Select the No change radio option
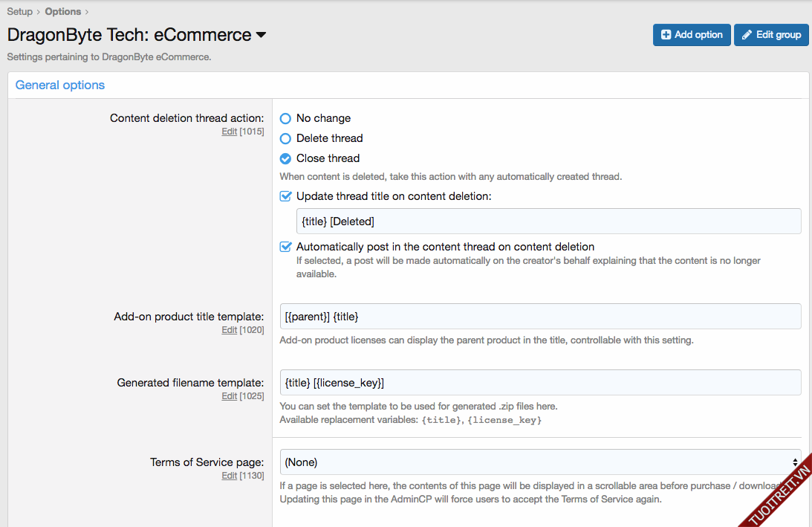The image size is (812, 527). click(285, 118)
